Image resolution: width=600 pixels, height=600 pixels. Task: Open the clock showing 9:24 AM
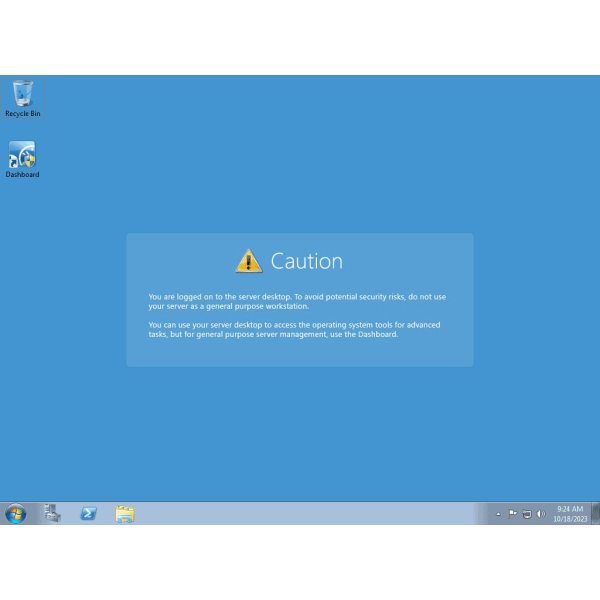570,514
